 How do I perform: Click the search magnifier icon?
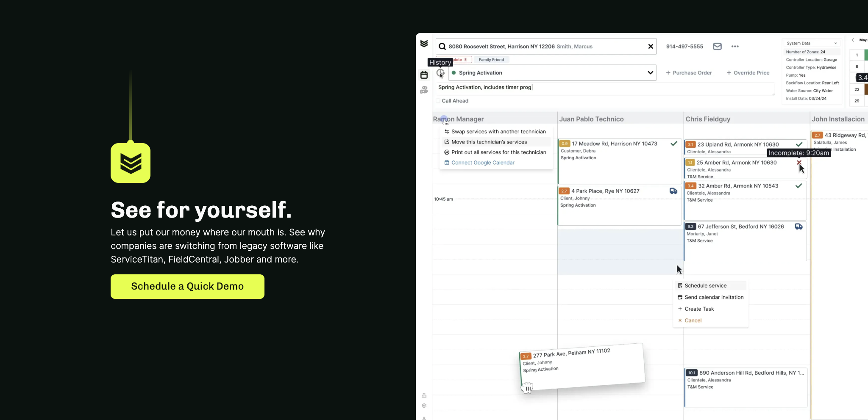(x=442, y=47)
